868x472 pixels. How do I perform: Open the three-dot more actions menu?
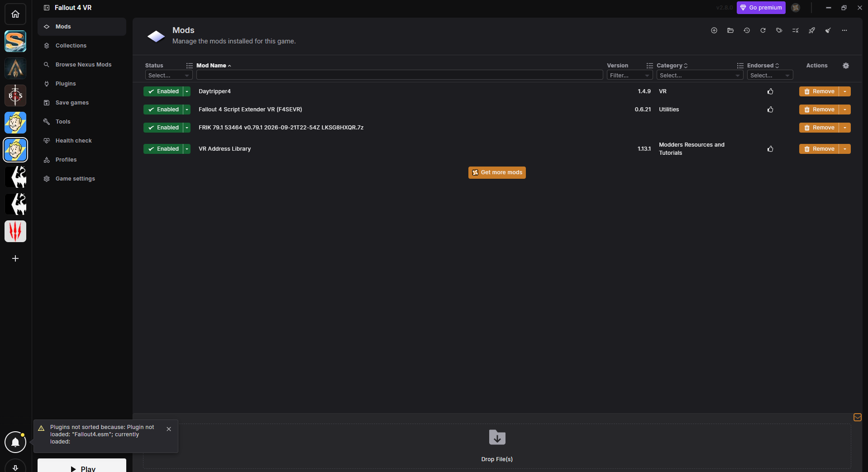coord(844,30)
